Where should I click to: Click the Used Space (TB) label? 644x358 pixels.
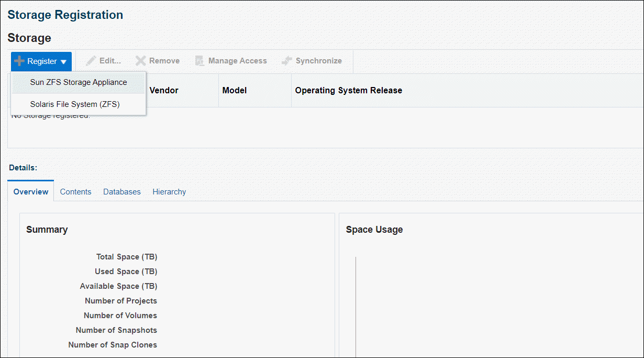pyautogui.click(x=126, y=272)
